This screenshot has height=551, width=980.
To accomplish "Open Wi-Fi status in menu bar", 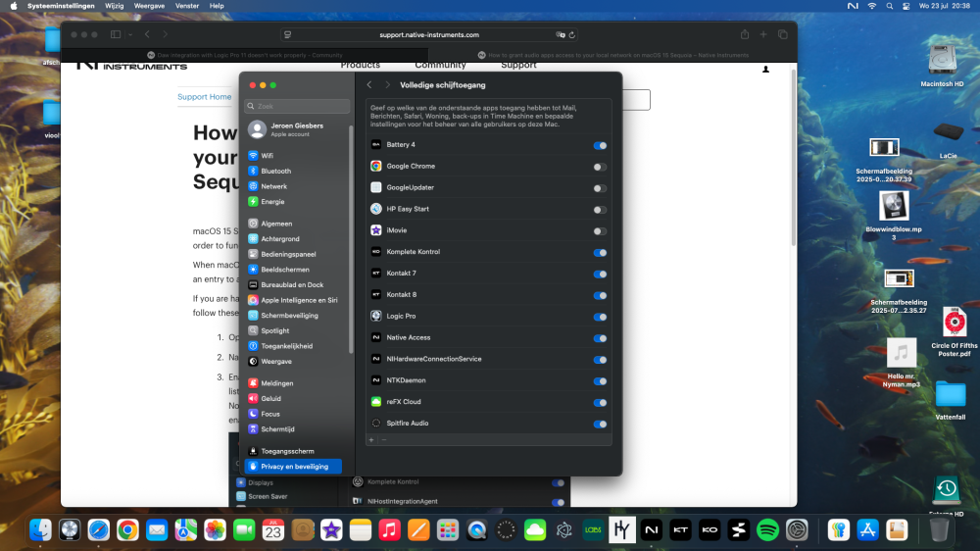I will (871, 6).
